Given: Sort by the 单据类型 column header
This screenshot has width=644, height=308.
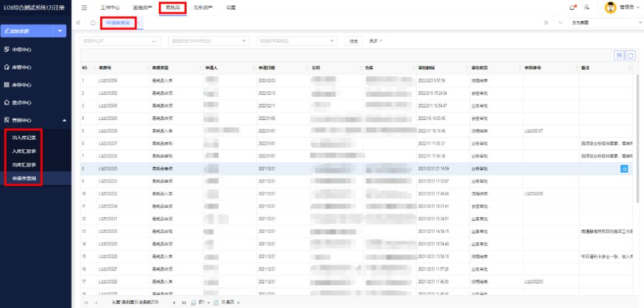Looking at the screenshot, I should (160, 68).
